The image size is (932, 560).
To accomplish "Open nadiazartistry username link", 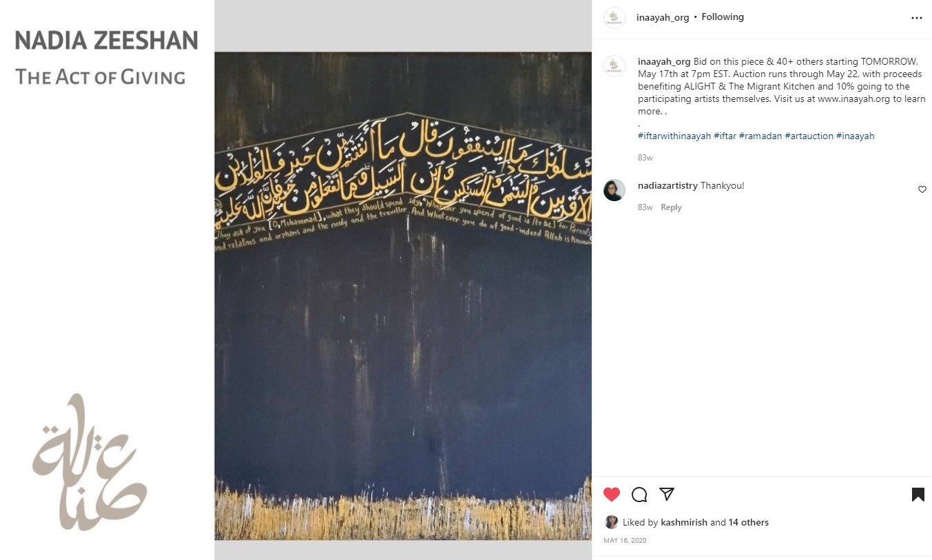I will point(669,186).
